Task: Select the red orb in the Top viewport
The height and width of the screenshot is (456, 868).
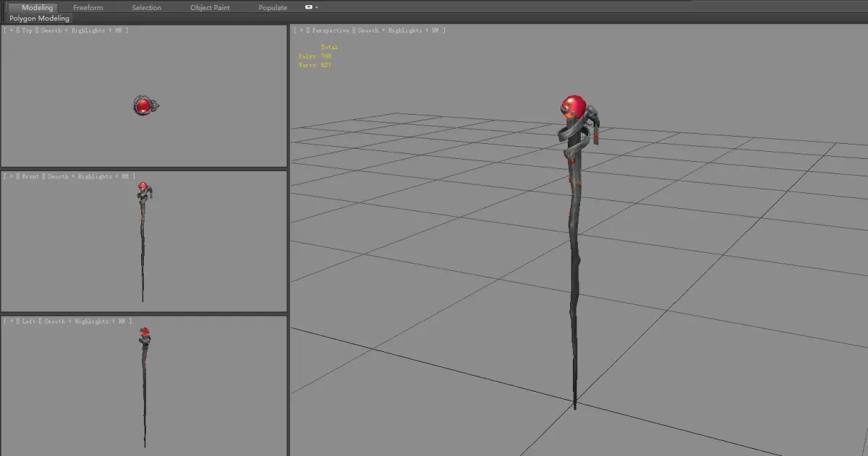Action: pos(142,106)
